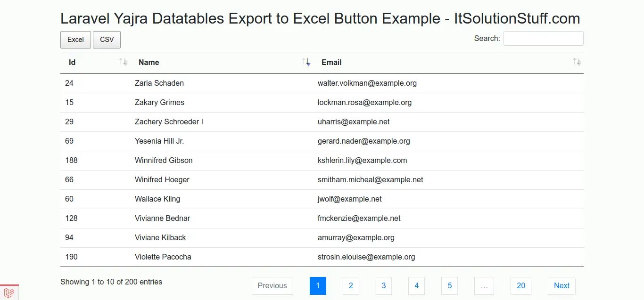The height and width of the screenshot is (300, 644).
Task: Click the Previous page button
Action: coord(272,285)
